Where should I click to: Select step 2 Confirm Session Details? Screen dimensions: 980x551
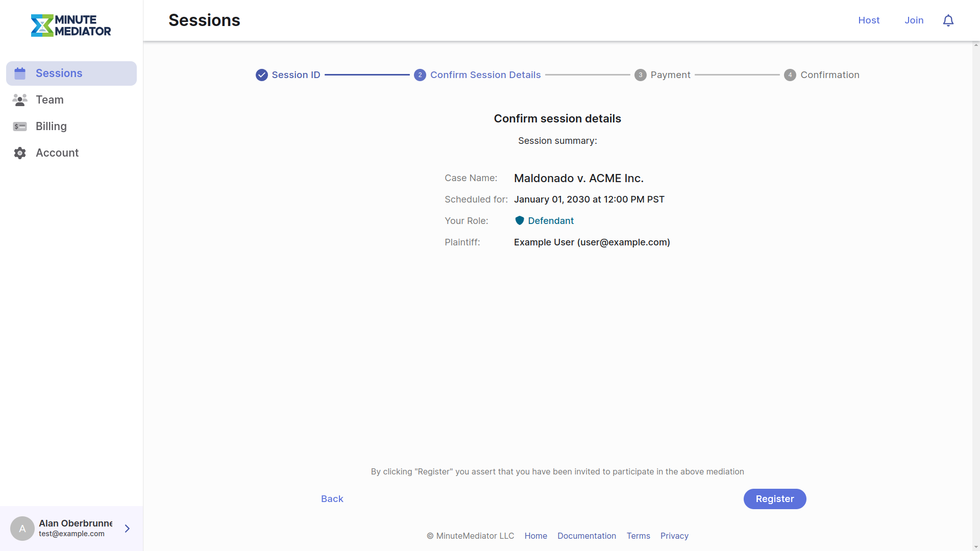tap(420, 74)
